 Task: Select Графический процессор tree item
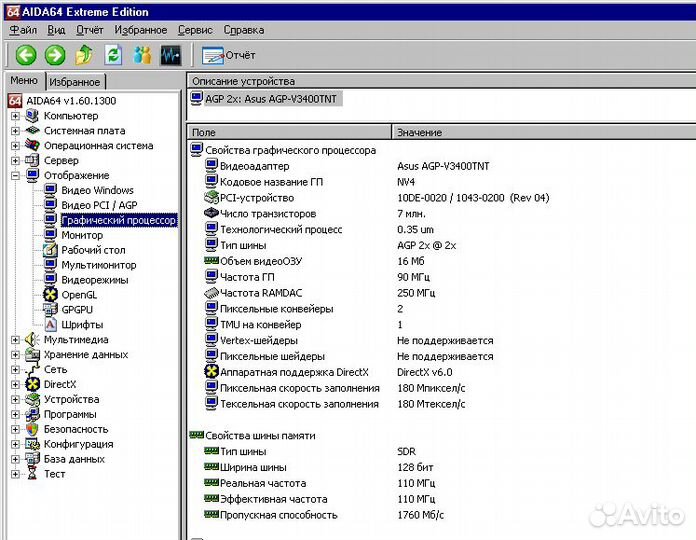pyautogui.click(x=119, y=220)
